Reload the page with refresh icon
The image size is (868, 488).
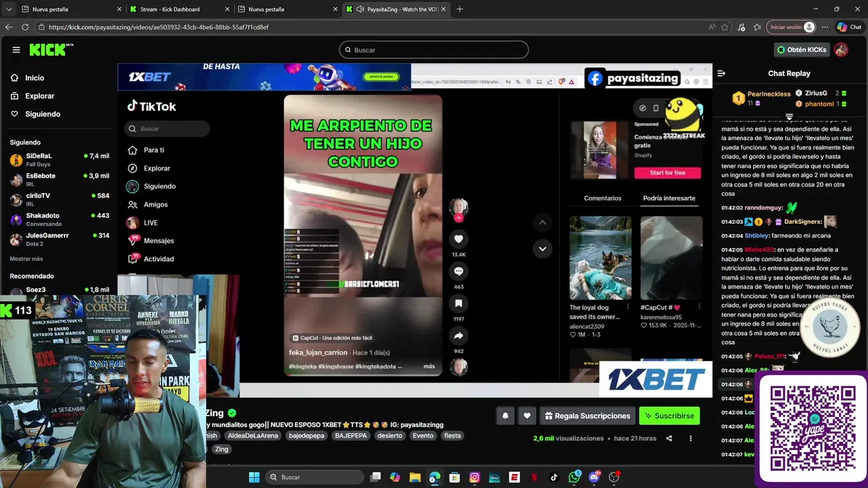coord(25,27)
